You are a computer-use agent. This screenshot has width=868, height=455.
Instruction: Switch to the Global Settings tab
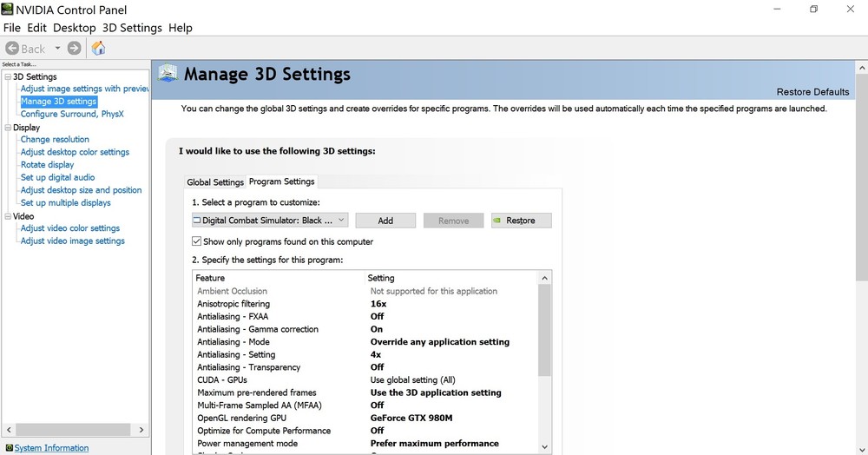215,182
